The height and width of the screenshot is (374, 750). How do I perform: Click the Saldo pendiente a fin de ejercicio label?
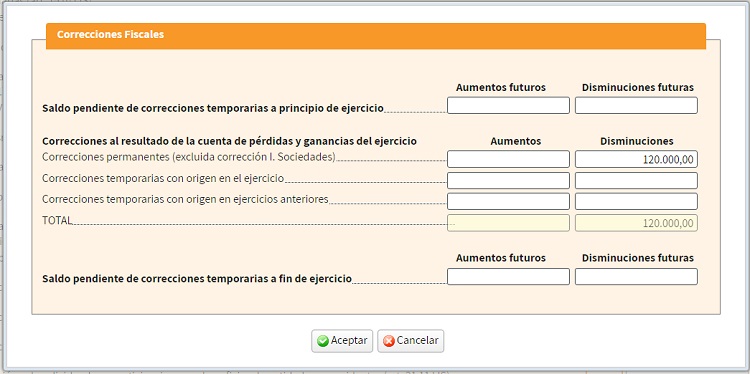(197, 278)
